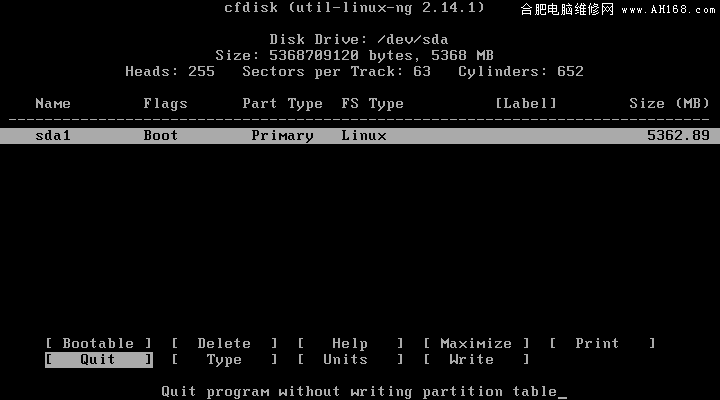Select the Write menu option
This screenshot has height=400, width=720.
(476, 360)
